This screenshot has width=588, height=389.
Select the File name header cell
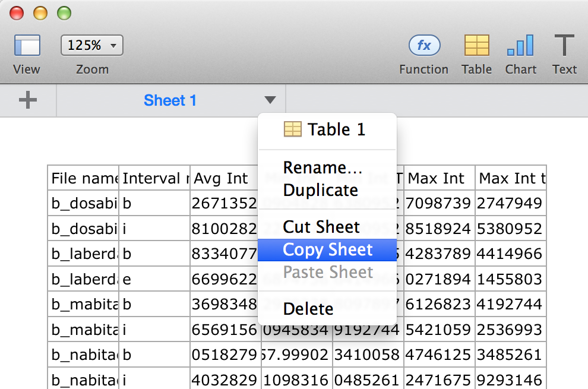(83, 178)
